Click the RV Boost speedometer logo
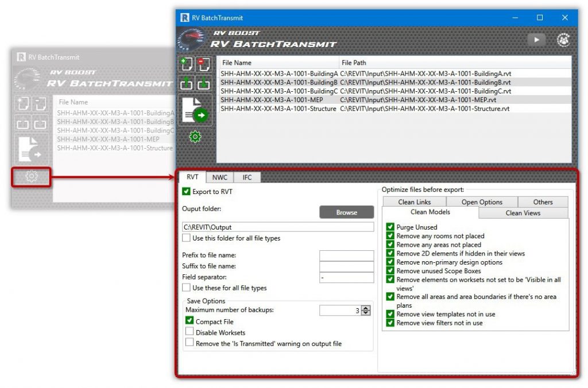Viewport: 588px width, 388px height. pyautogui.click(x=191, y=40)
